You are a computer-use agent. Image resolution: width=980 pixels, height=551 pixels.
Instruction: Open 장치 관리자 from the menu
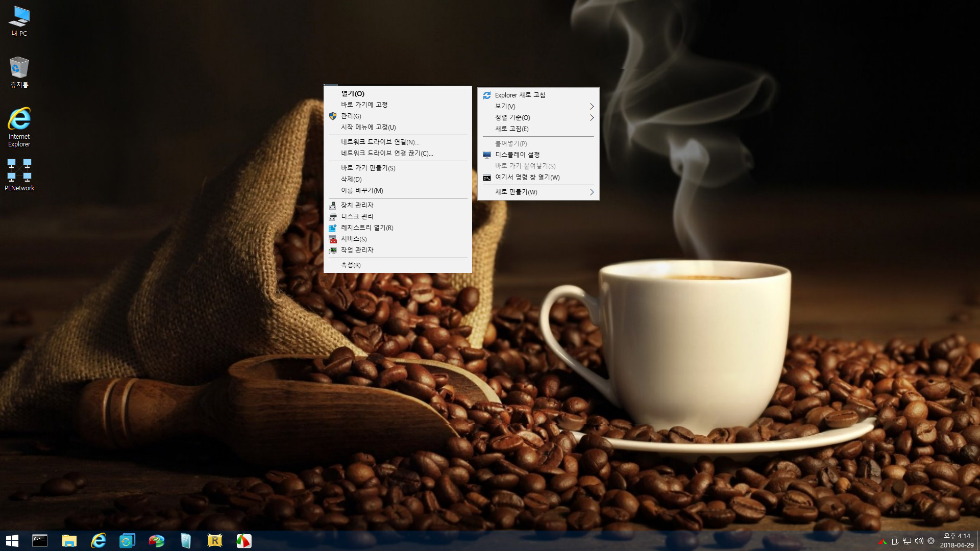398,205
